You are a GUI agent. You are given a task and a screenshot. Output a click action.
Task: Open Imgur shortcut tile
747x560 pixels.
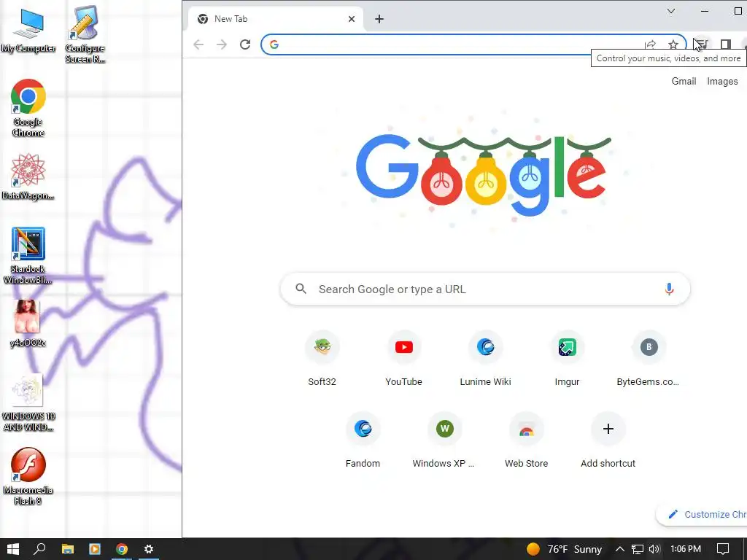pos(567,359)
